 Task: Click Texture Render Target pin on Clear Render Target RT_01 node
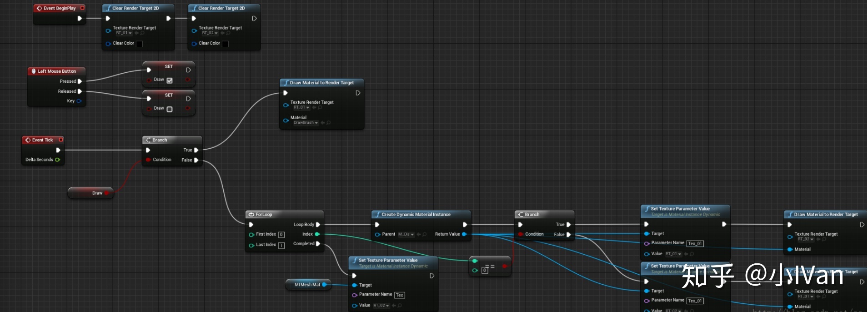point(108,30)
